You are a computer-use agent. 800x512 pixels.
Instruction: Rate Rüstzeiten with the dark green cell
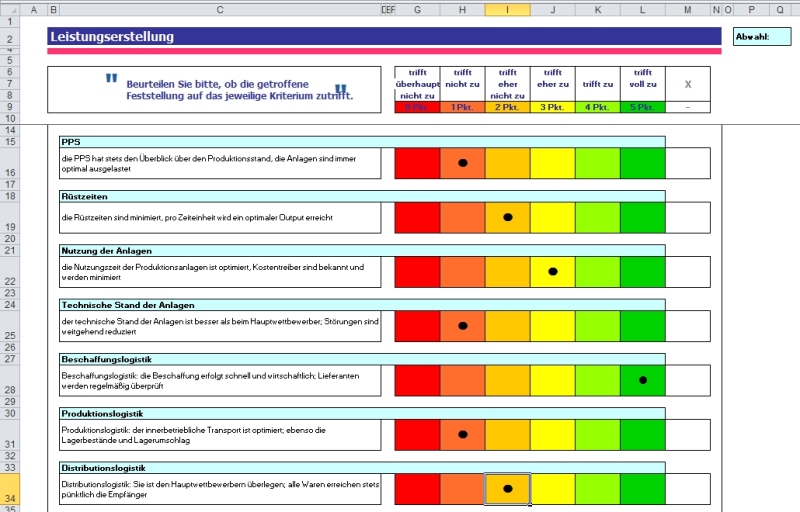[642, 217]
